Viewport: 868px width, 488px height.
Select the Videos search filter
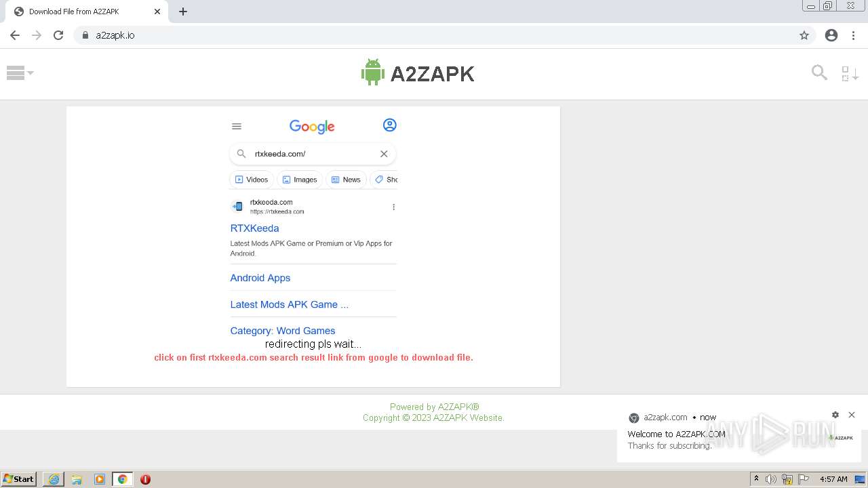point(252,180)
